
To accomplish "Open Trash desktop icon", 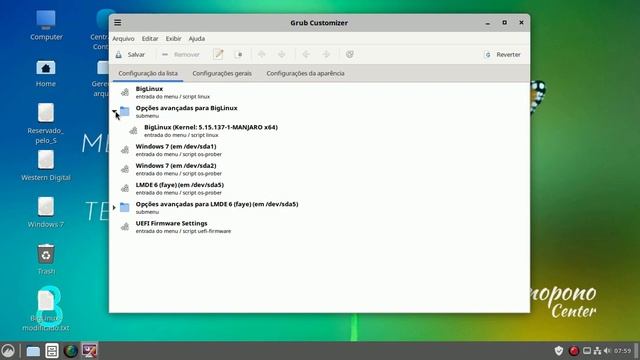I will click(46, 259).
